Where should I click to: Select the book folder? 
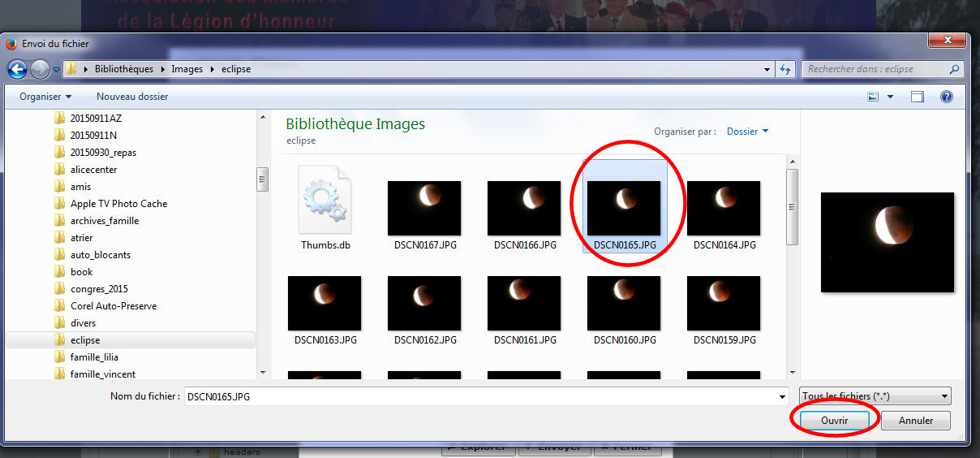[x=81, y=271]
